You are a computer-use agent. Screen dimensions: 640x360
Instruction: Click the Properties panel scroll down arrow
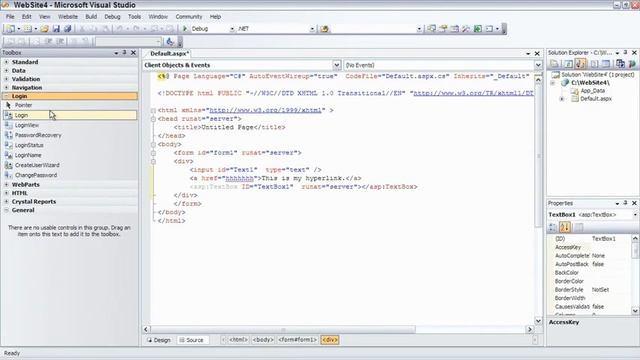(x=635, y=311)
